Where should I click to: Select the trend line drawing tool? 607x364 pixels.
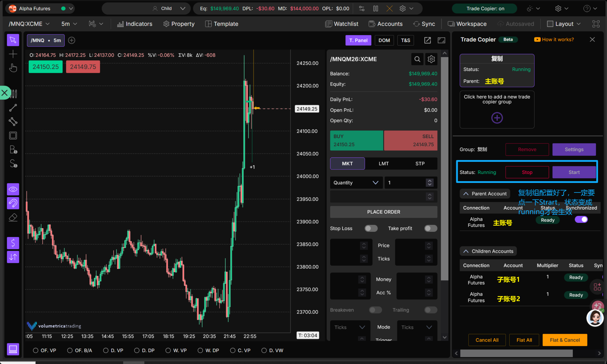[x=13, y=108]
